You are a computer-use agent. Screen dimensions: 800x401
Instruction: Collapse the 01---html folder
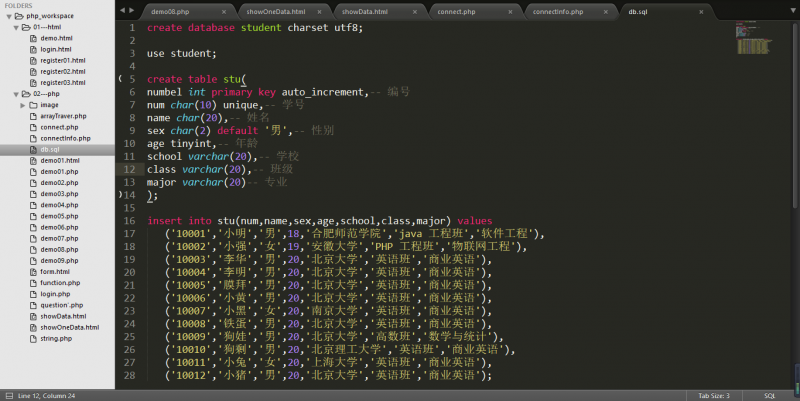[x=15, y=27]
